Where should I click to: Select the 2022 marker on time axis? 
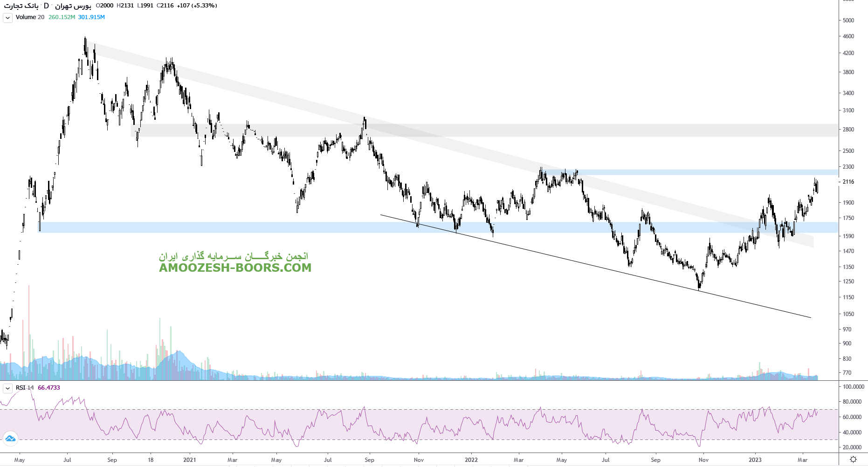(x=471, y=460)
